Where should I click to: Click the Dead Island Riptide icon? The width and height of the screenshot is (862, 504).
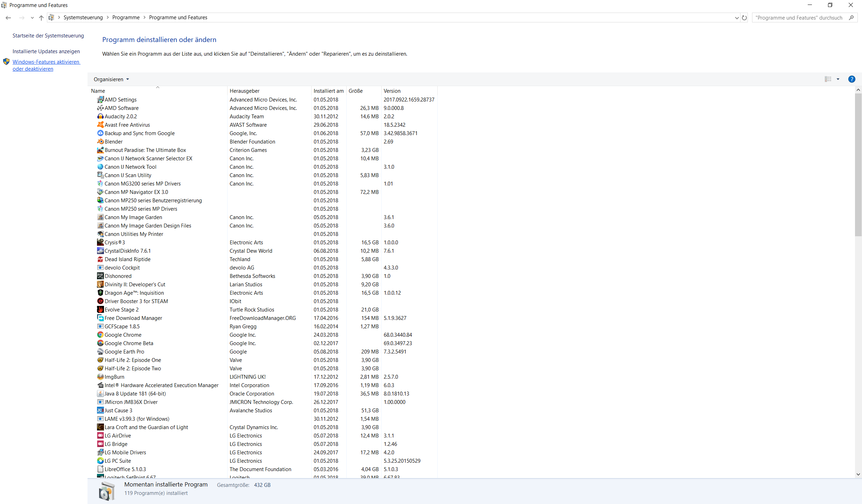(x=100, y=259)
